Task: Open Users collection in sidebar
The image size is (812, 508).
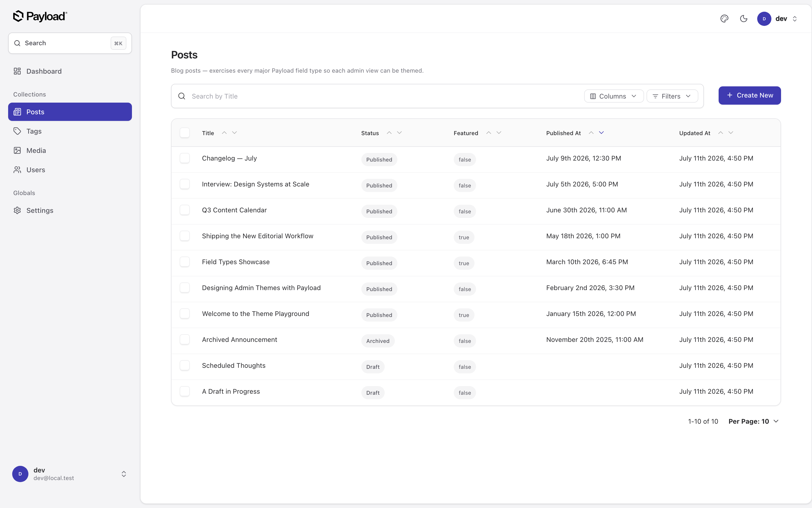Action: coord(70,170)
